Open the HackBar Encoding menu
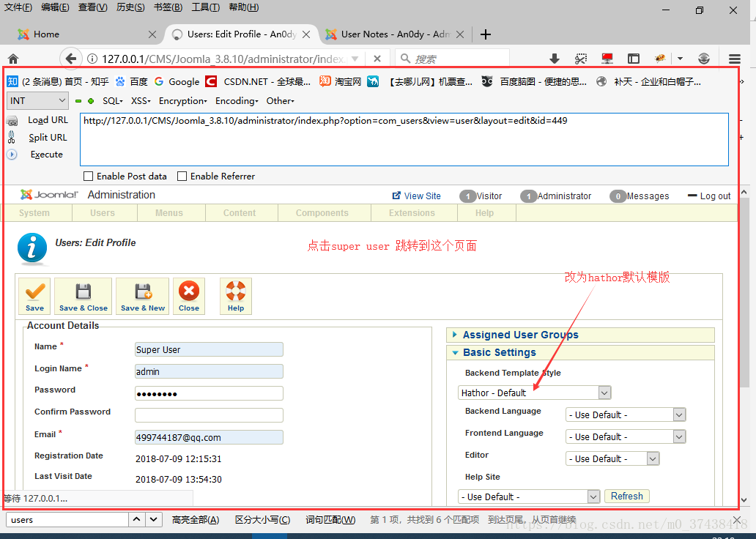The image size is (756, 539). tap(237, 101)
